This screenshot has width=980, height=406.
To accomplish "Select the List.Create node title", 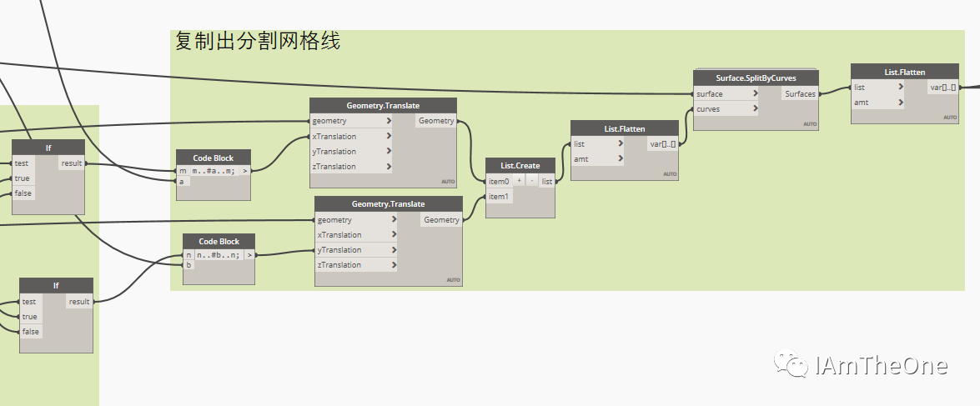I will (520, 166).
